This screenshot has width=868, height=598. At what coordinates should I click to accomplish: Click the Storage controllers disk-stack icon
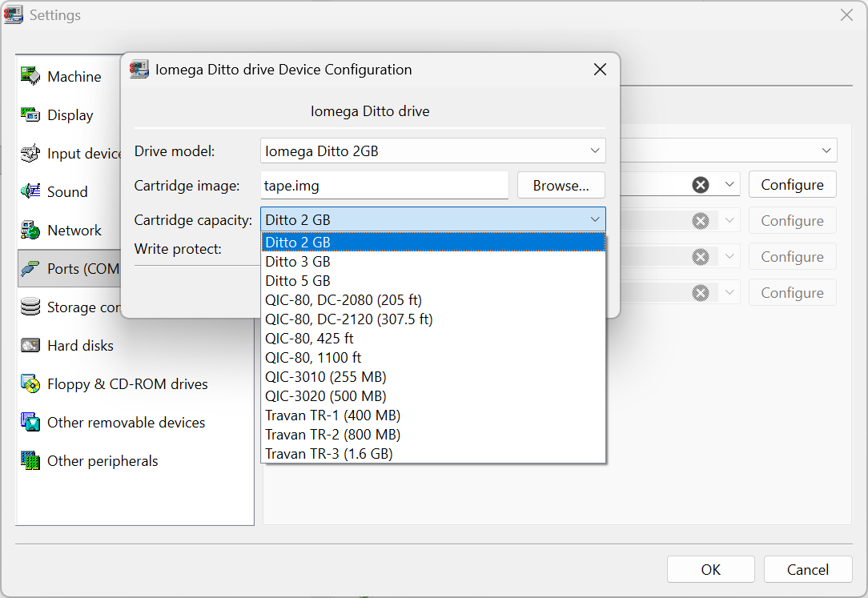[x=30, y=307]
